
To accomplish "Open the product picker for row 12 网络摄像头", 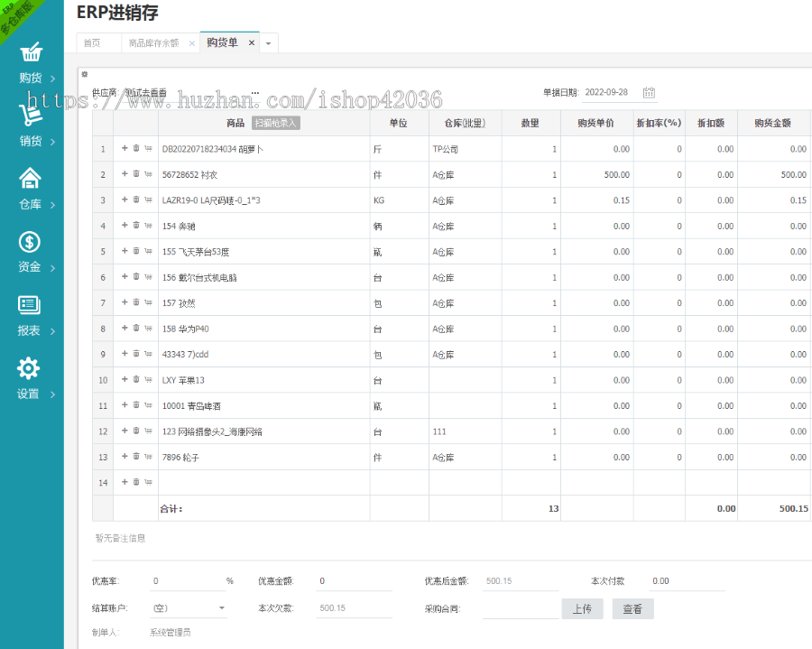I will [x=149, y=431].
